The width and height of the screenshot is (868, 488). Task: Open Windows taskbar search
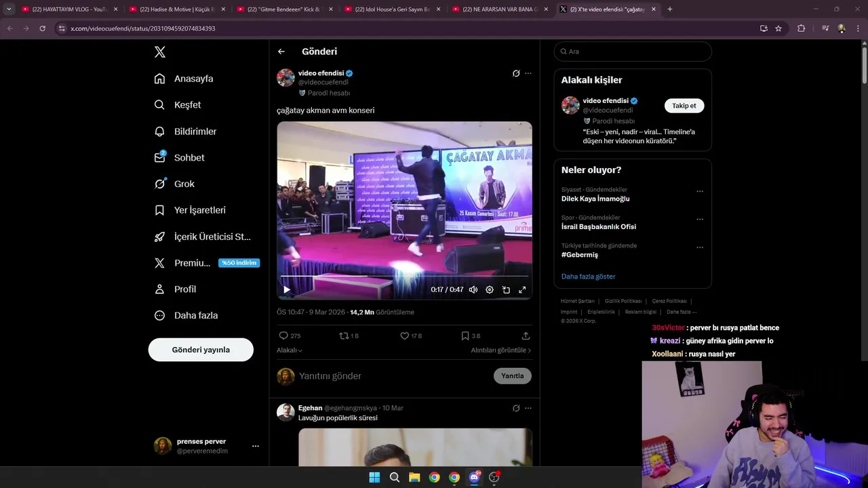click(x=394, y=477)
